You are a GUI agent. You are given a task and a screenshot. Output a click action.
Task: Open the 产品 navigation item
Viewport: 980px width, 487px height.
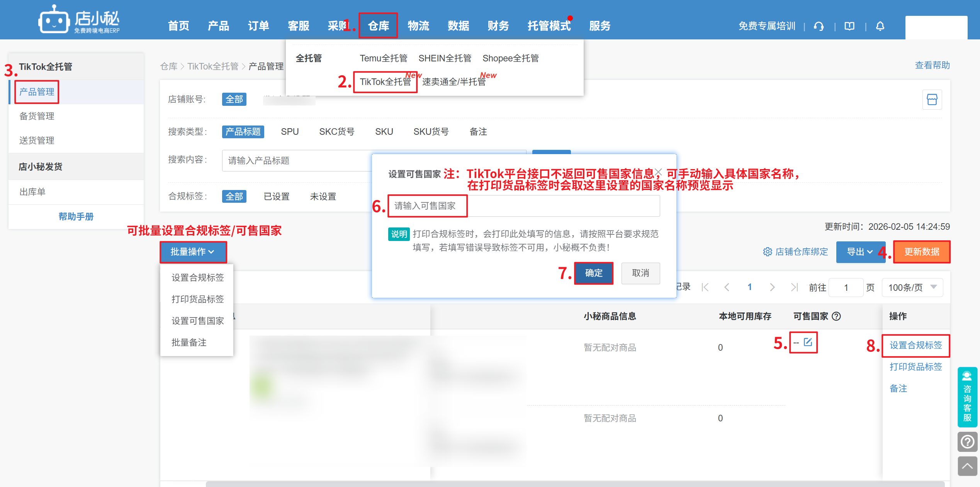pyautogui.click(x=218, y=26)
